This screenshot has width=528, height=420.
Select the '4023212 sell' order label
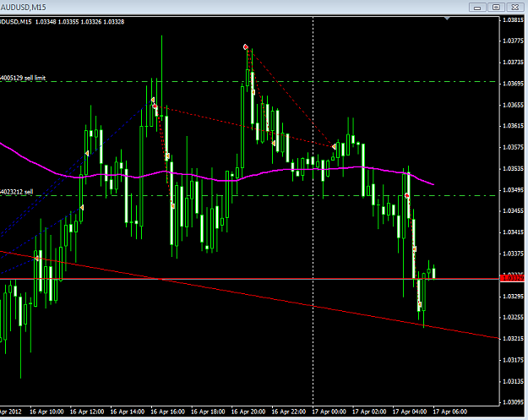[17, 192]
